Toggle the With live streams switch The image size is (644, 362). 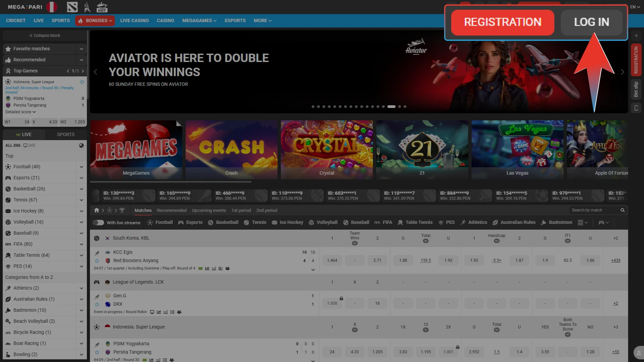[x=98, y=223]
